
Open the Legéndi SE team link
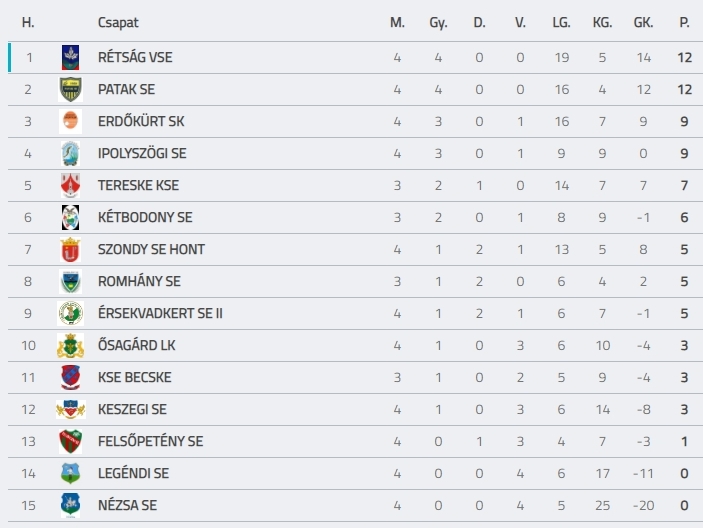point(133,473)
